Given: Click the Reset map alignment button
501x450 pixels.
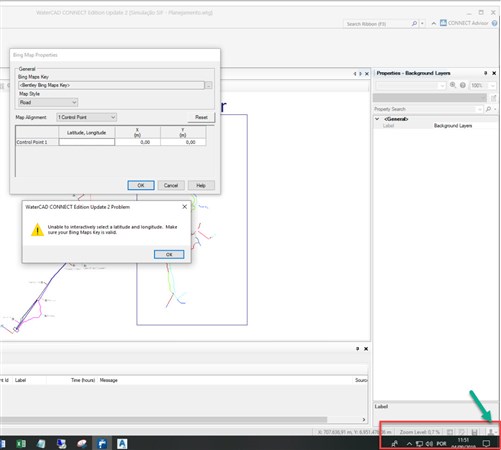Looking at the screenshot, I should [x=201, y=117].
